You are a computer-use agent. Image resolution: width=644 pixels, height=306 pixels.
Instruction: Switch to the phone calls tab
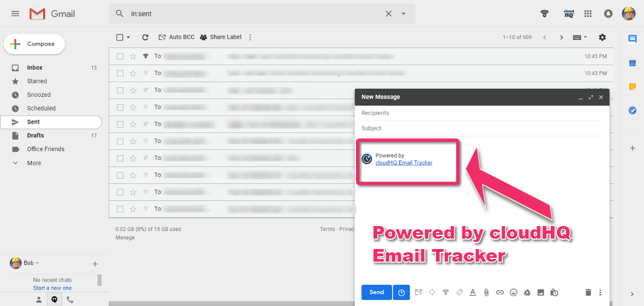point(70,300)
